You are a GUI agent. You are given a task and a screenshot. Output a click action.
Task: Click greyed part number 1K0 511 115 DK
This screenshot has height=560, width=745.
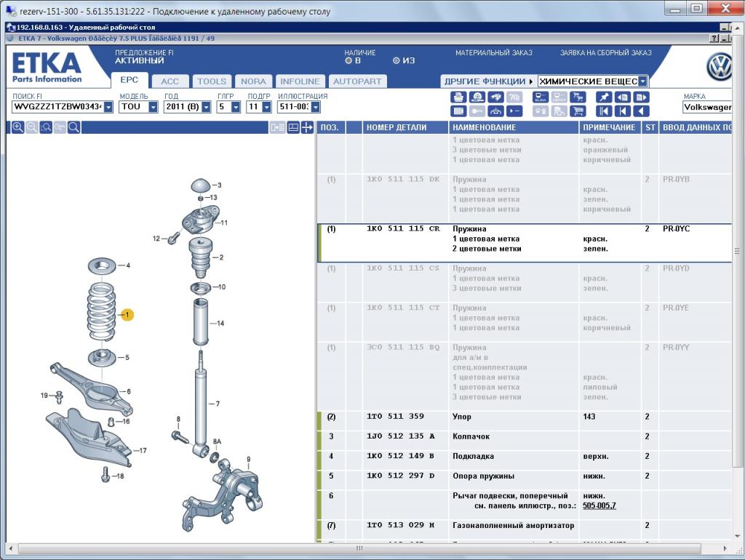[x=403, y=179]
